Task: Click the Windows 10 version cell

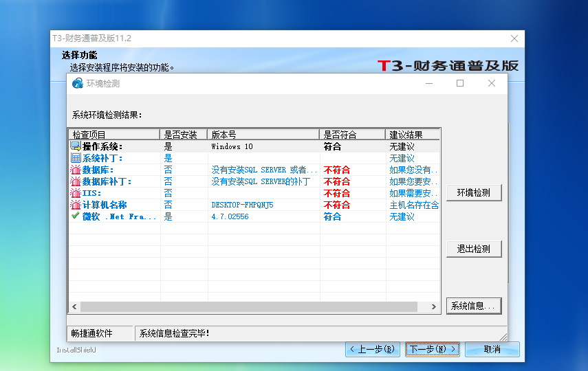Action: 232,146
